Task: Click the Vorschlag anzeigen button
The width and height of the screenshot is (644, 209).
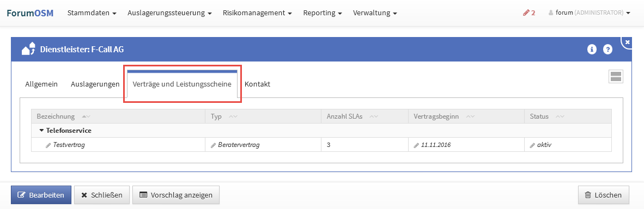Action: point(176,195)
